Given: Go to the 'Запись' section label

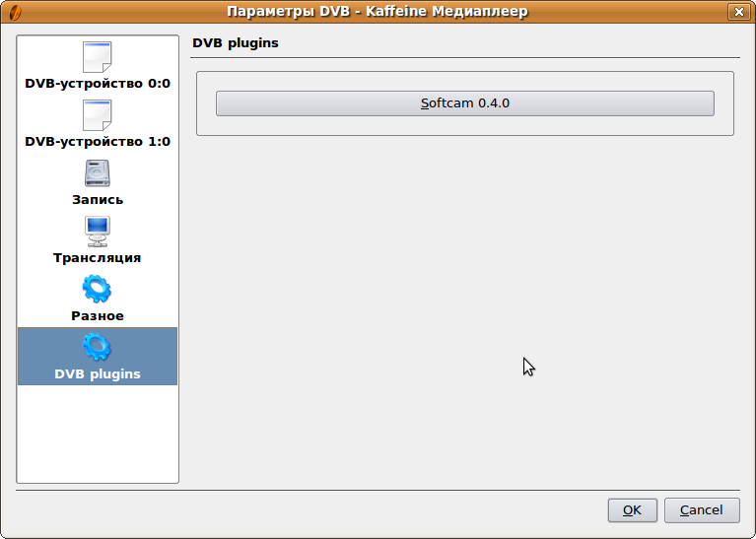Looking at the screenshot, I should 98,200.
